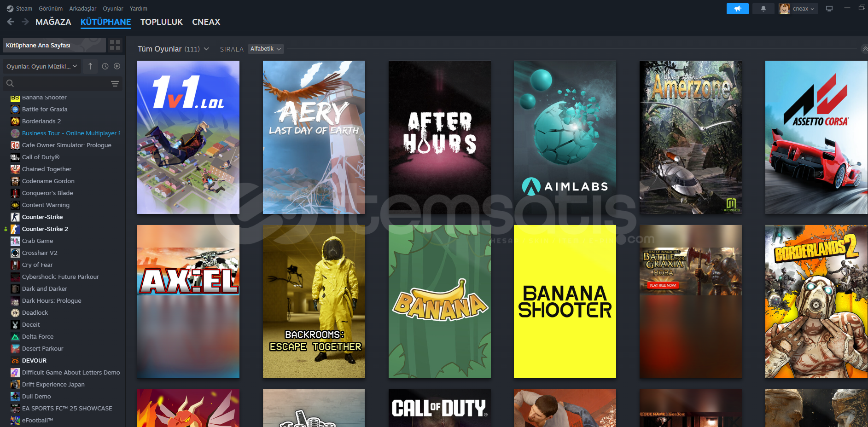Open the notifications bell
The height and width of the screenshot is (427, 868).
point(763,9)
